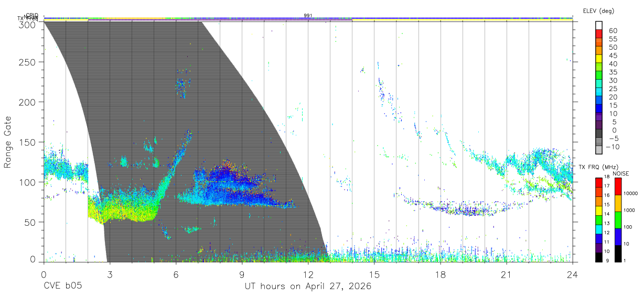
Task: Click ELEV legend value '25'
Action: tap(613, 89)
